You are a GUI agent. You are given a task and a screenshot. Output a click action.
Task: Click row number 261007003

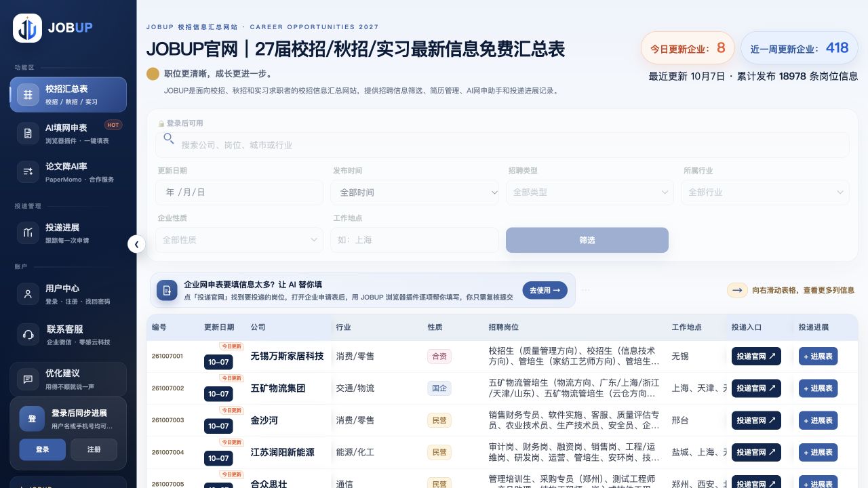point(167,420)
